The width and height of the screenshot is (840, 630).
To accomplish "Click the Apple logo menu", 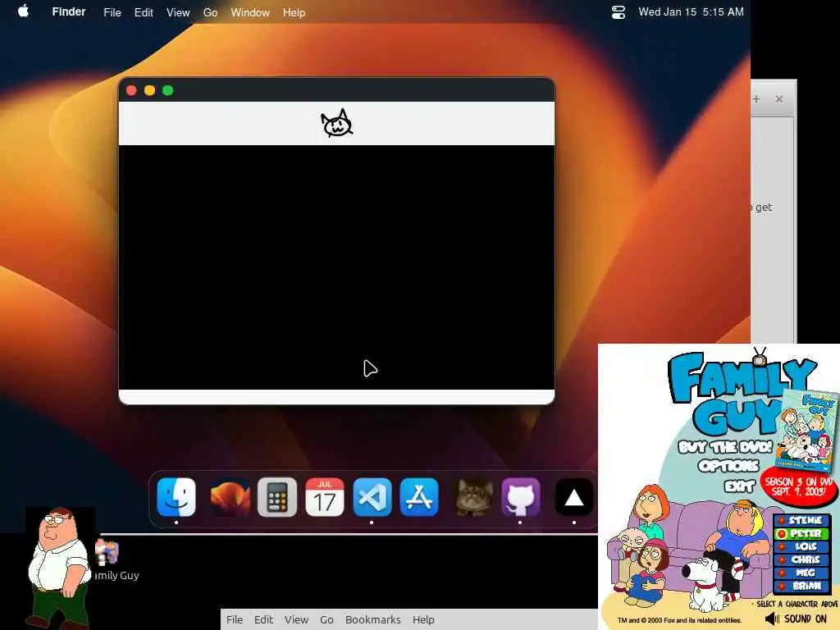I will 23,11.
